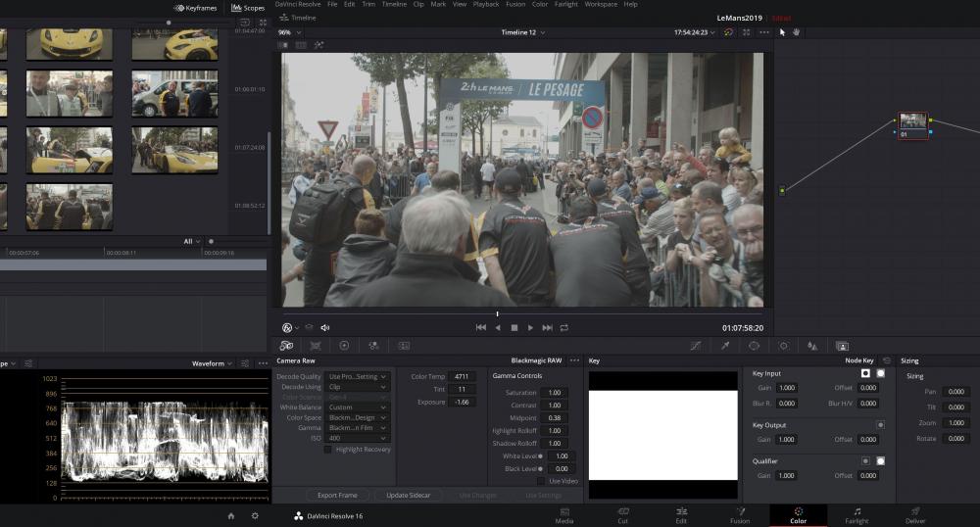
Task: Open scope settings sliders icon
Action: (245, 363)
